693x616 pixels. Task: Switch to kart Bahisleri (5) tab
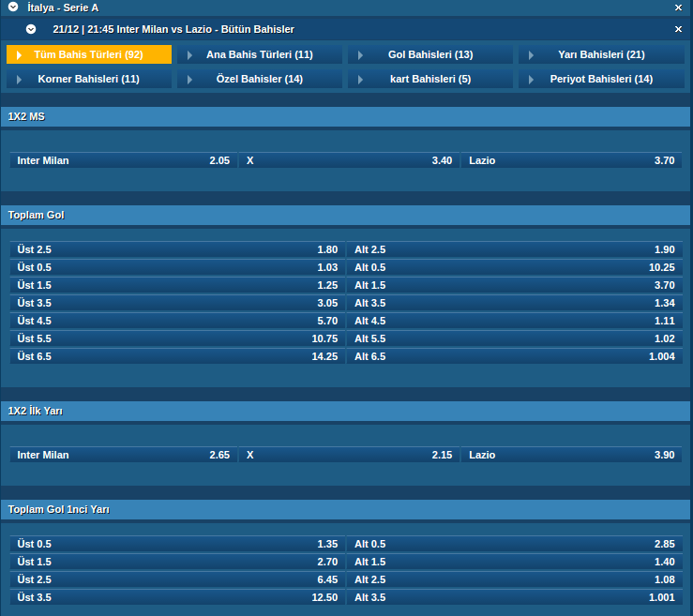point(430,79)
